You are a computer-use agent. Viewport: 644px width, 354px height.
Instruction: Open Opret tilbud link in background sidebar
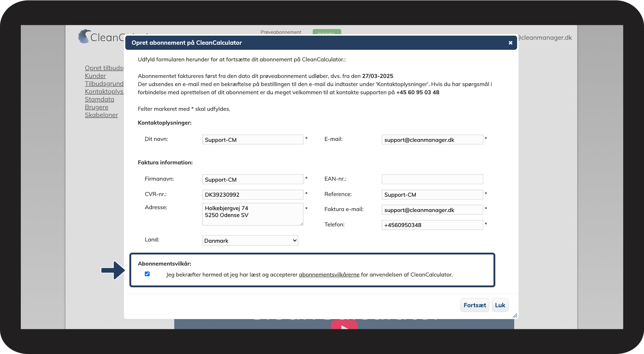click(104, 68)
